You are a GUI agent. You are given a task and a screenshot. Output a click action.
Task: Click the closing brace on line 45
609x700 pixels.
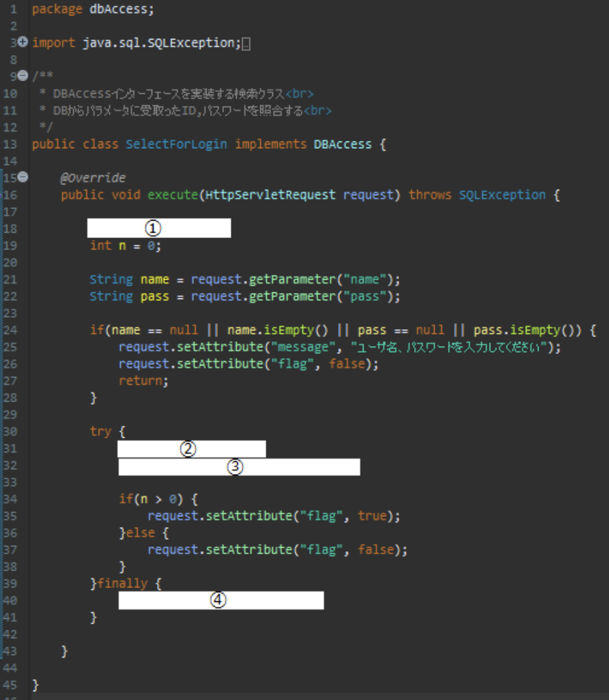(x=36, y=685)
